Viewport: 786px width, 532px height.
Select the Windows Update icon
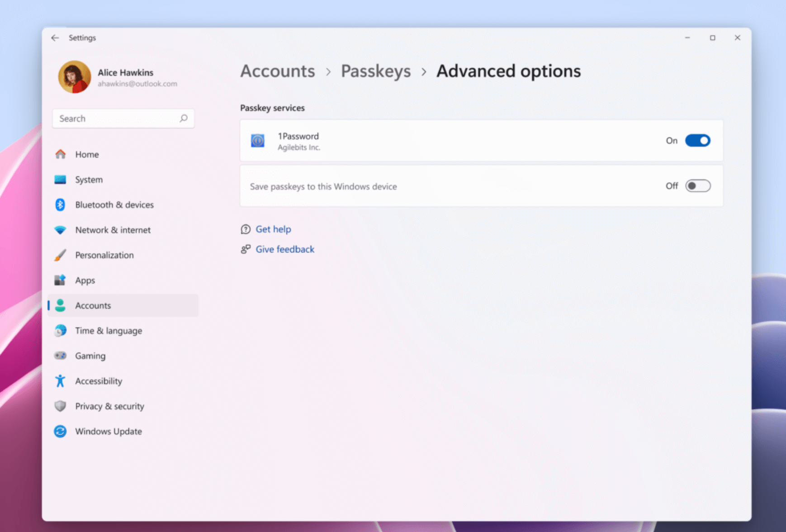60,431
